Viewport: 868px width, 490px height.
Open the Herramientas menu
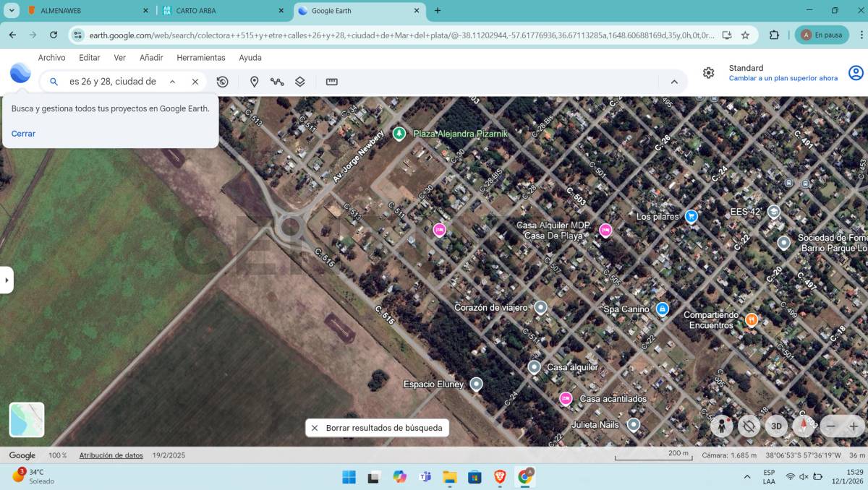pyautogui.click(x=201, y=58)
